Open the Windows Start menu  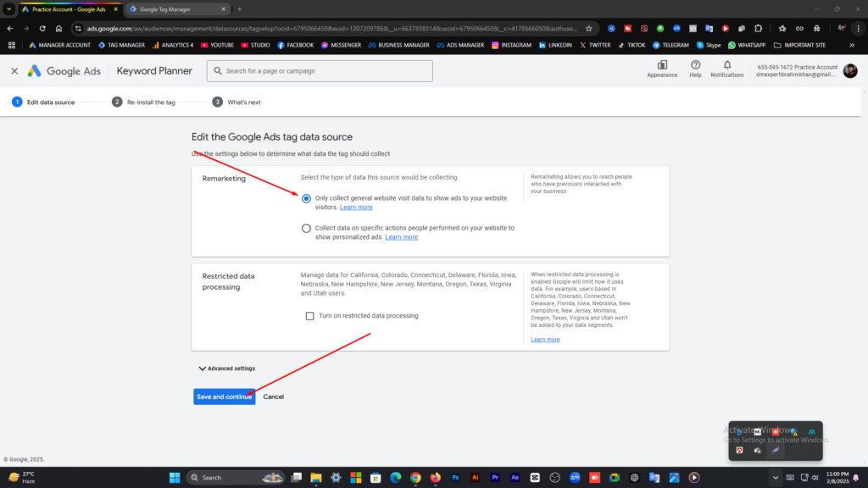(x=175, y=478)
